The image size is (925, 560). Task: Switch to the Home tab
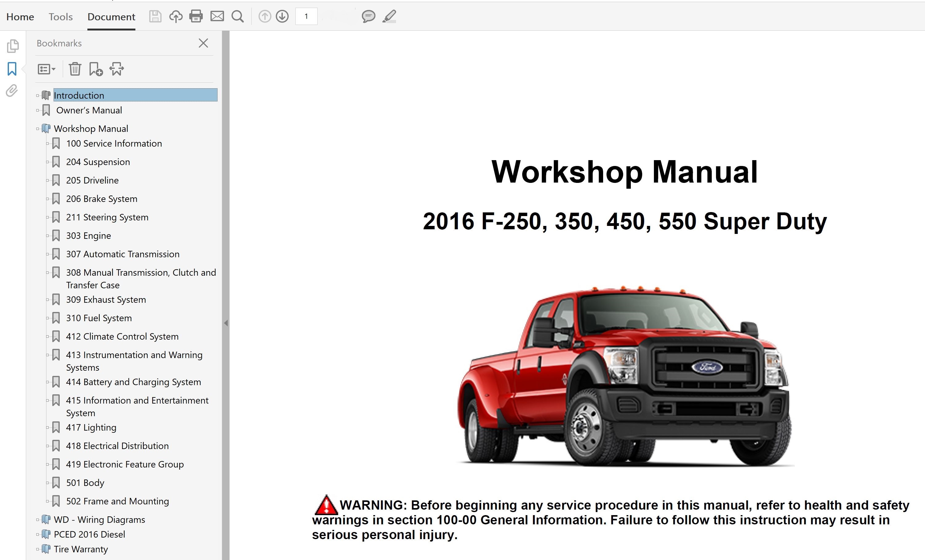click(20, 17)
